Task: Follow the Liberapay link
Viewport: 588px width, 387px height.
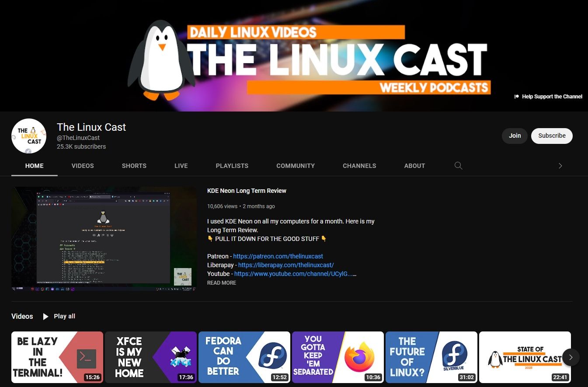Action: [x=285, y=265]
